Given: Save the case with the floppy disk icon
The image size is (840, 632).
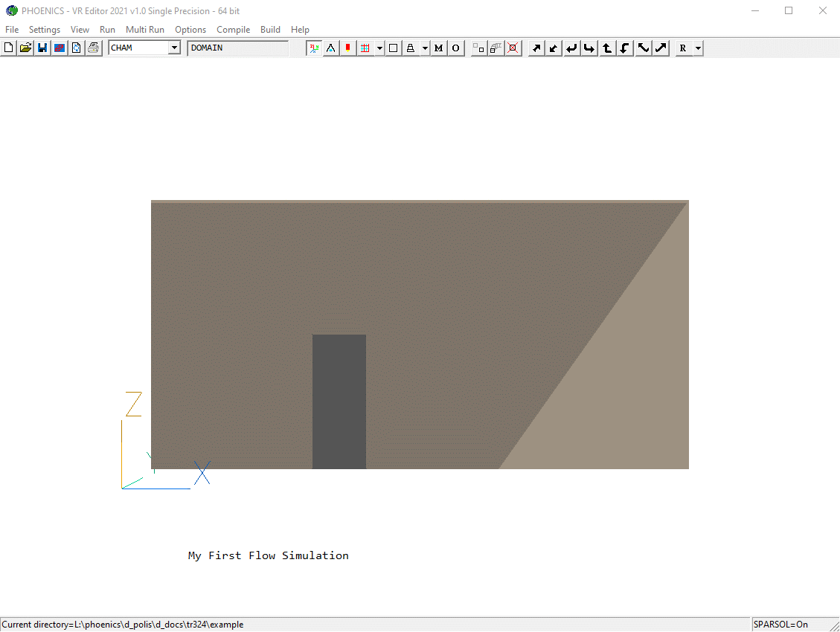Looking at the screenshot, I should 42,48.
